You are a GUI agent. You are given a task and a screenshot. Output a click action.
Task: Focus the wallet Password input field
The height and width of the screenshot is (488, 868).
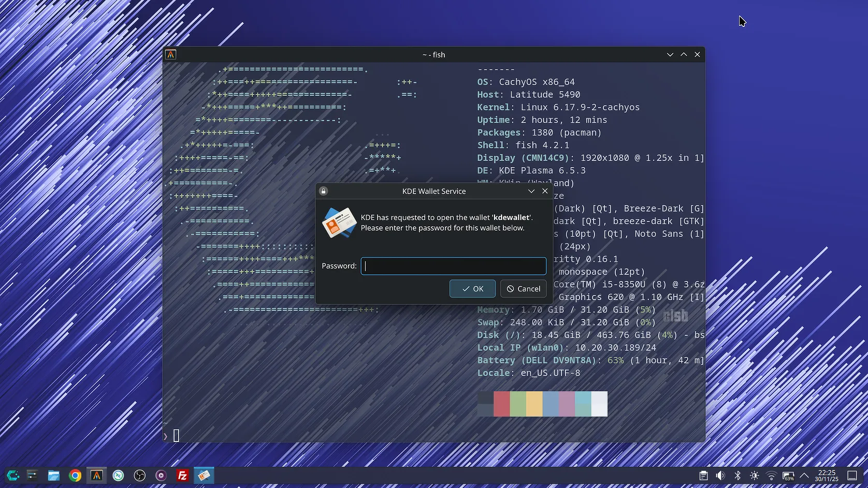click(x=453, y=266)
